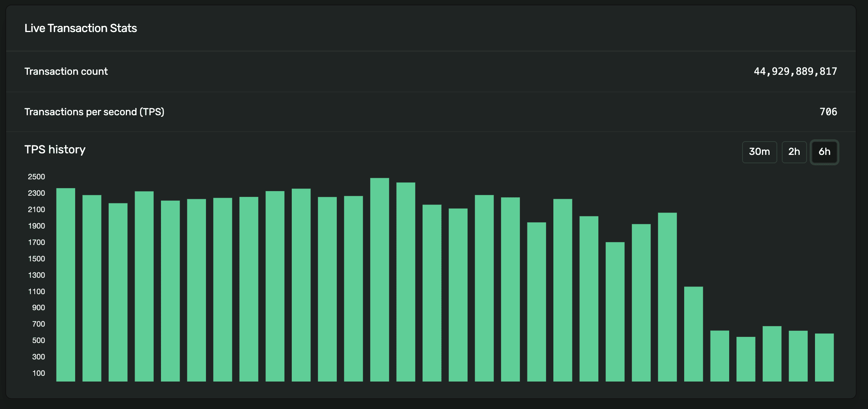
Task: Click the rightmost bar of TPS history
Action: pyautogui.click(x=824, y=357)
